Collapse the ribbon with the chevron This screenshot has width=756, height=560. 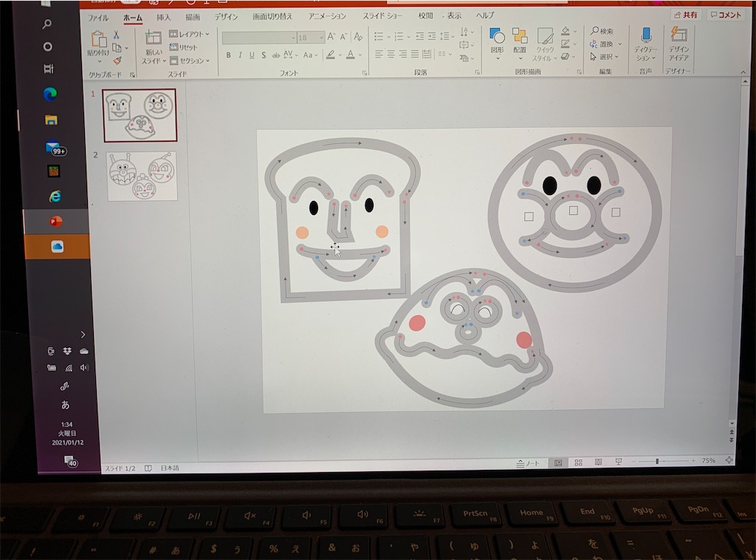tap(743, 72)
